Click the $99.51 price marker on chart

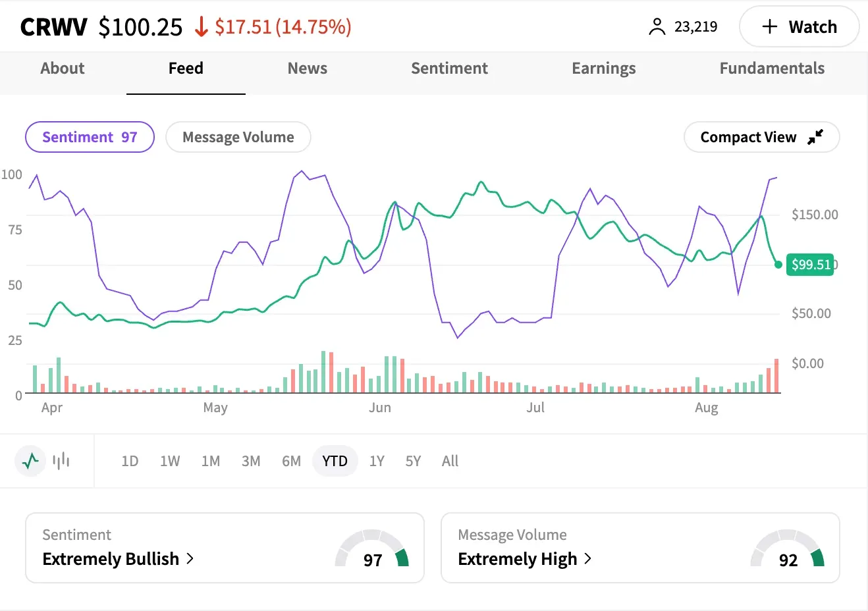pos(810,265)
